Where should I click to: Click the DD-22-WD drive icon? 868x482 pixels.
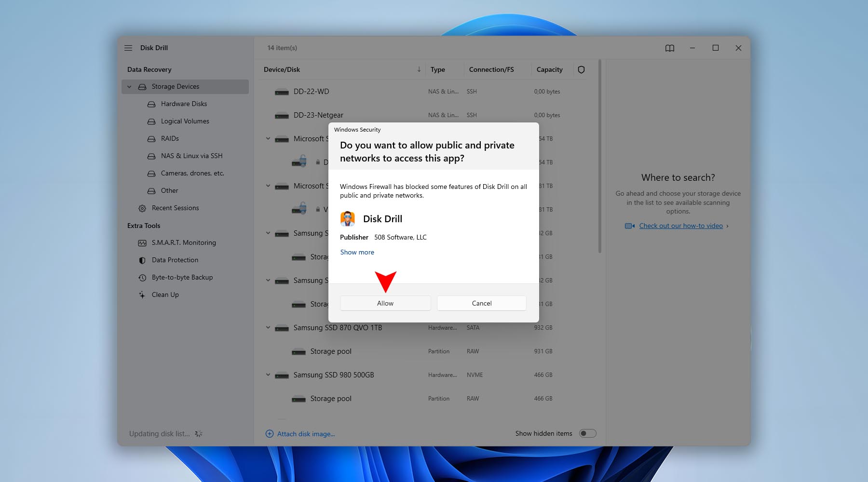(x=282, y=92)
